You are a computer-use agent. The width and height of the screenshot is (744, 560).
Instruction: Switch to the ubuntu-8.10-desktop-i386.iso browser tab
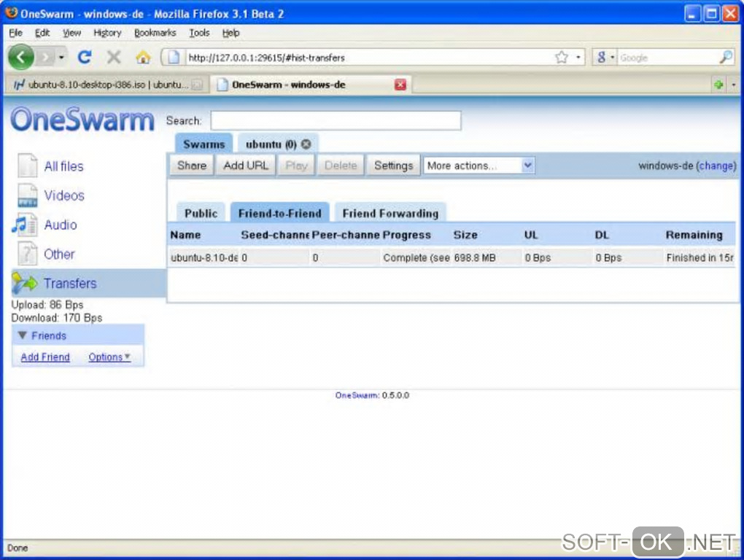point(107,85)
